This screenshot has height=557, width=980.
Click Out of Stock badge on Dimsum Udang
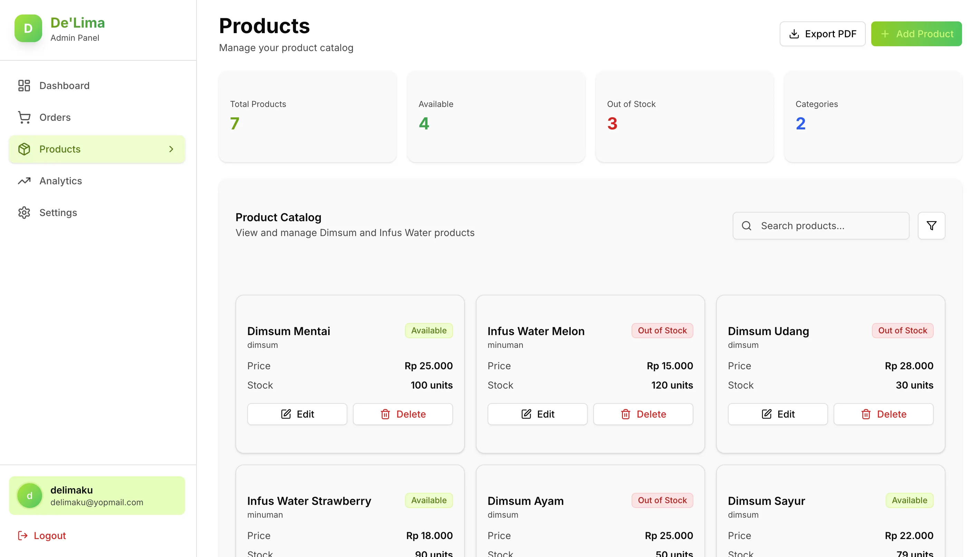(x=903, y=331)
